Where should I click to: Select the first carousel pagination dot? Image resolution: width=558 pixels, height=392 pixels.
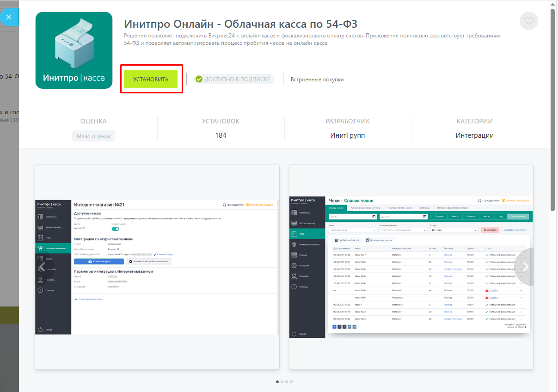(x=277, y=382)
